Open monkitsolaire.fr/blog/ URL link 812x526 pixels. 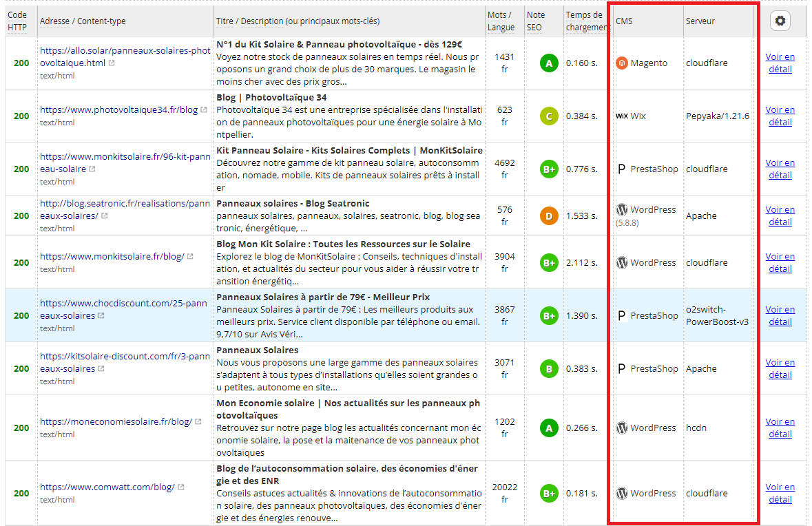(112, 256)
